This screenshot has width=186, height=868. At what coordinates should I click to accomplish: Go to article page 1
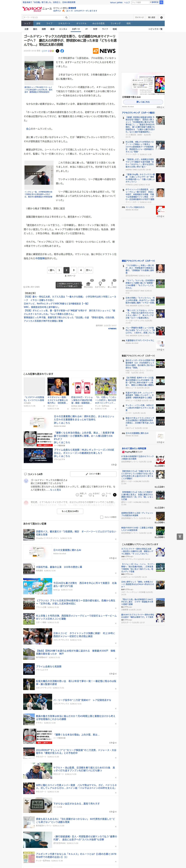point(59,270)
